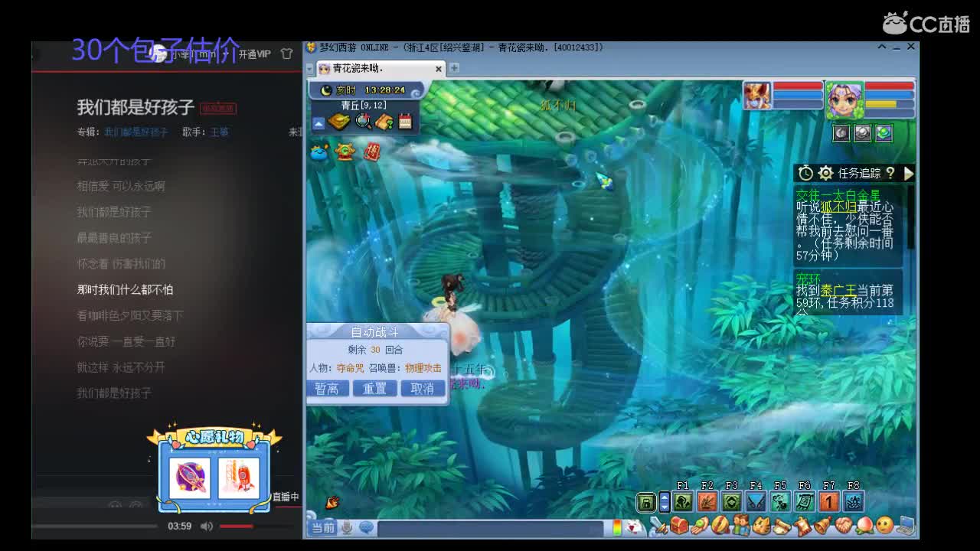Open the smiley emoticon icon
980x551 pixels.
tap(884, 527)
